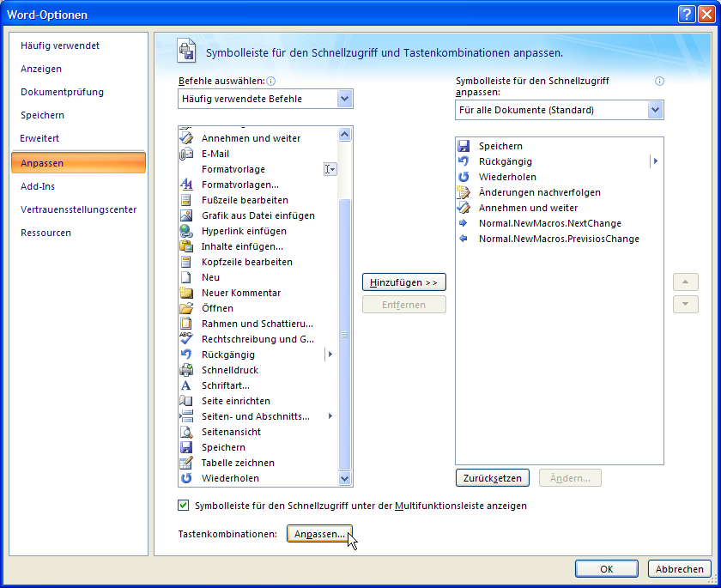Click the PrevisiosChange macro arrow icon
The height and width of the screenshot is (588, 721).
point(463,239)
